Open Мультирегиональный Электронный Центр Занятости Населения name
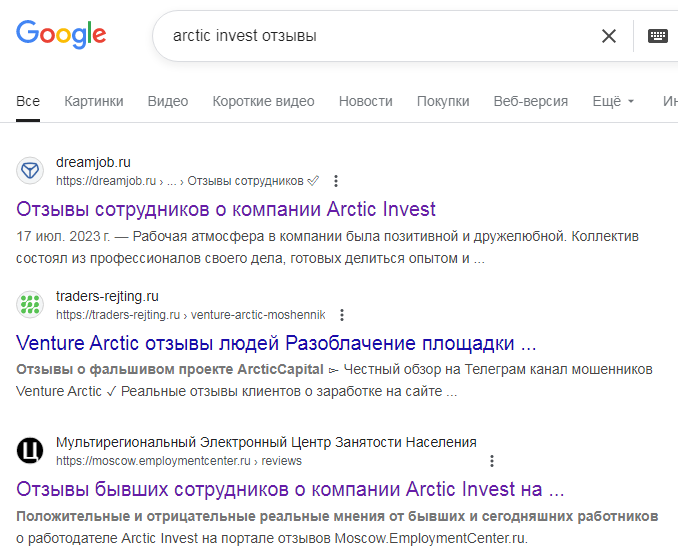 [266, 442]
